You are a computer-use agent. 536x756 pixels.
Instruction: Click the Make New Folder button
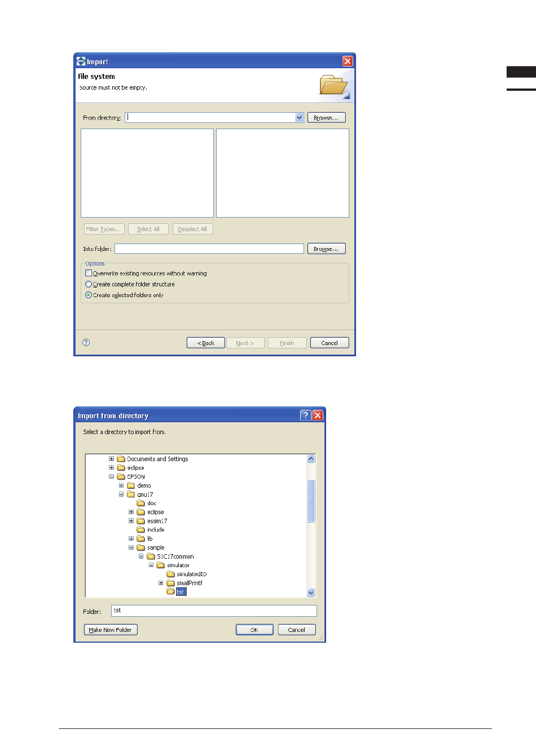click(x=111, y=630)
